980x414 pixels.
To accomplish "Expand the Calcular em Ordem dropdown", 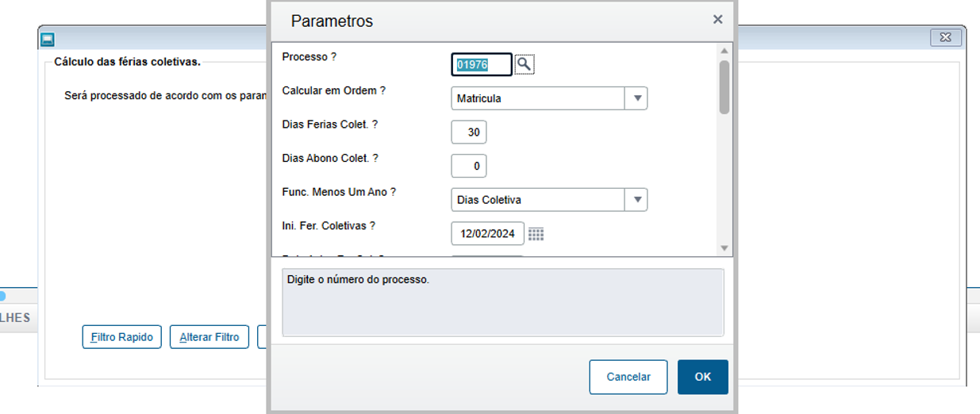I will tap(636, 98).
